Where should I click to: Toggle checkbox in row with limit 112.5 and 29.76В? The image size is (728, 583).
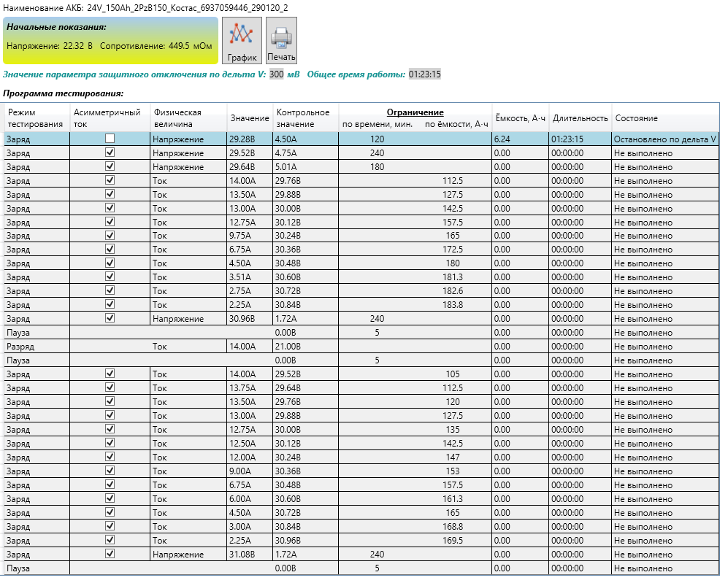pos(110,180)
